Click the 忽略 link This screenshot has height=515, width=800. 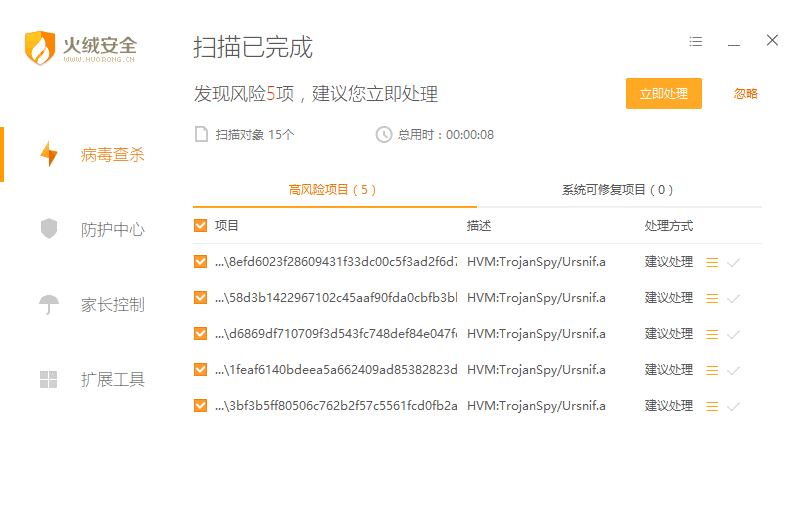tap(745, 94)
